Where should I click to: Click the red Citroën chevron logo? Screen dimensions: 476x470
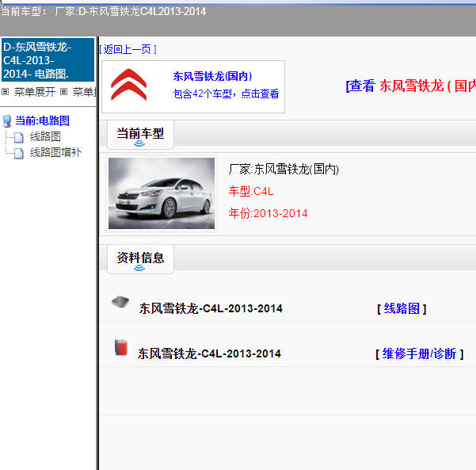click(x=129, y=85)
